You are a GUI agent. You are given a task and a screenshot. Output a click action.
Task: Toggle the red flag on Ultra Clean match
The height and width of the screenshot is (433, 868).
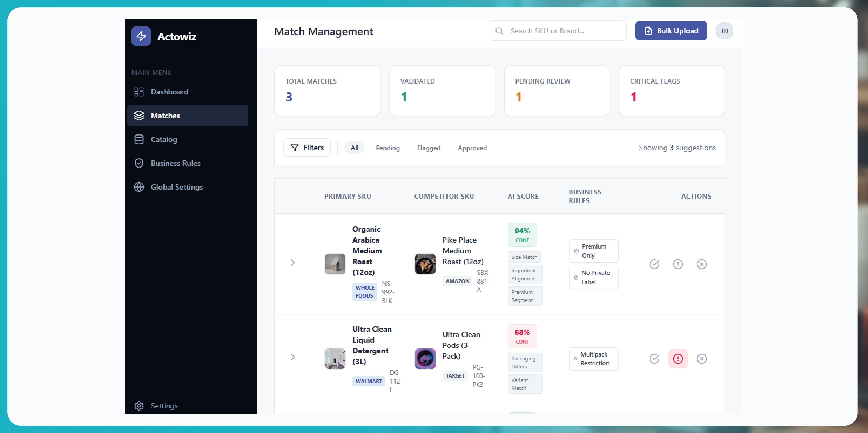tap(678, 358)
